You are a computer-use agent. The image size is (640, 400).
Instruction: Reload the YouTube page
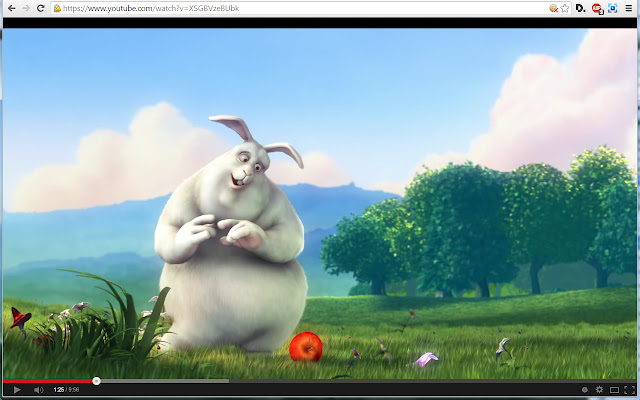click(40, 8)
